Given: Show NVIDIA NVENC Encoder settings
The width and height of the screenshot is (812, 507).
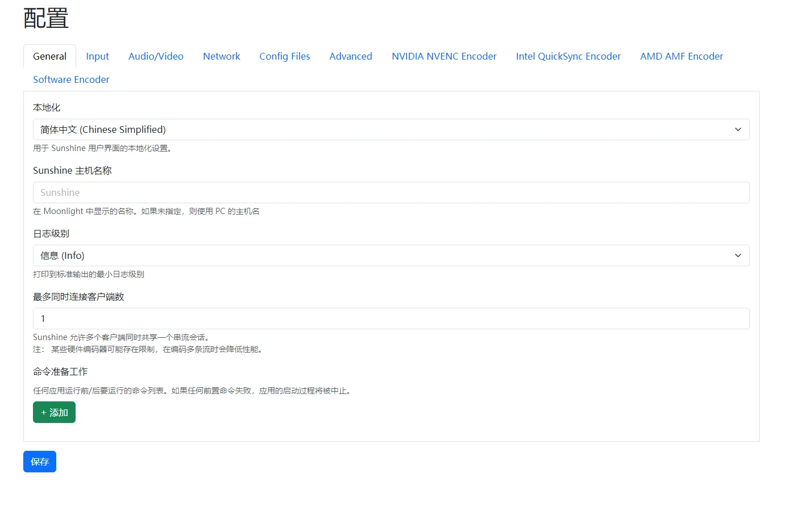Looking at the screenshot, I should [444, 56].
